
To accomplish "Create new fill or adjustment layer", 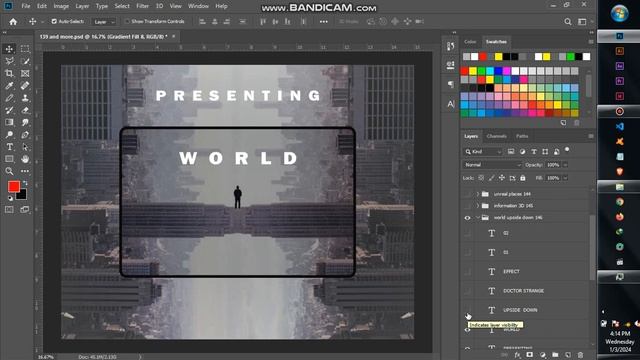I will point(542,355).
